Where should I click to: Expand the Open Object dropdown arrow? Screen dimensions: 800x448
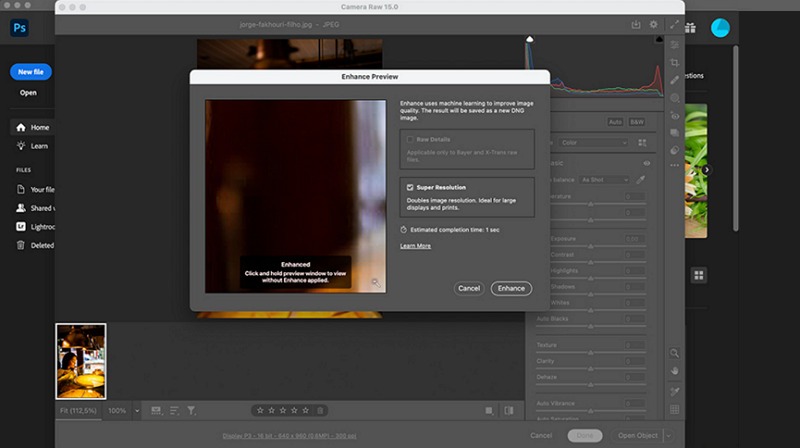pos(668,435)
